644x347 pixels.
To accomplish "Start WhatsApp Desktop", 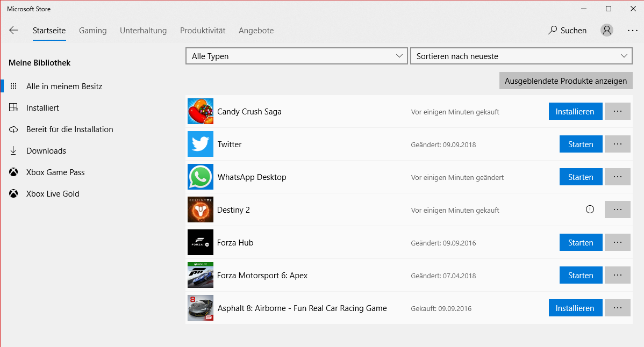I will (x=581, y=177).
